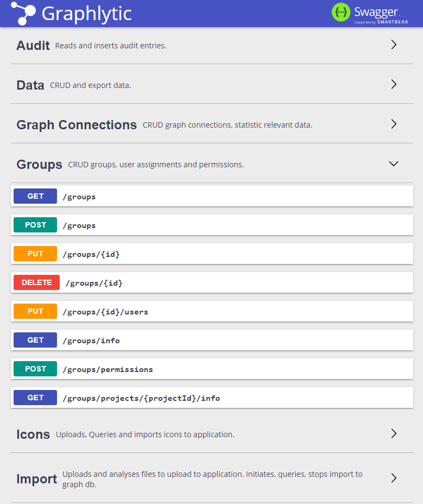Click the GET badge on /groups/projects/{projectId}/info
423x504 pixels.
[x=35, y=397]
